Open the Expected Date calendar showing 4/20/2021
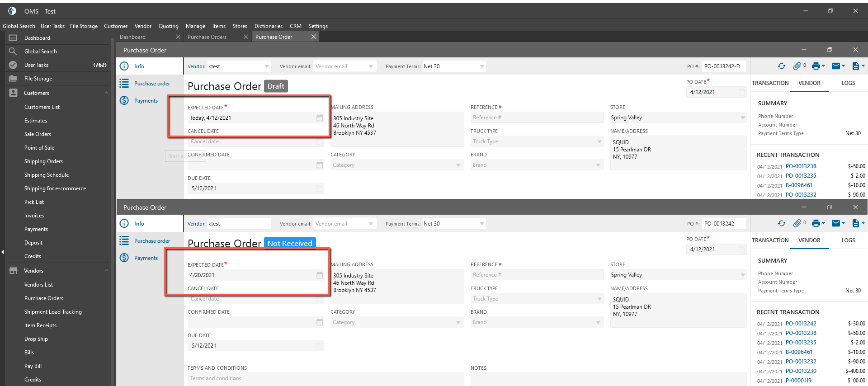Image resolution: width=868 pixels, height=386 pixels. pyautogui.click(x=320, y=275)
